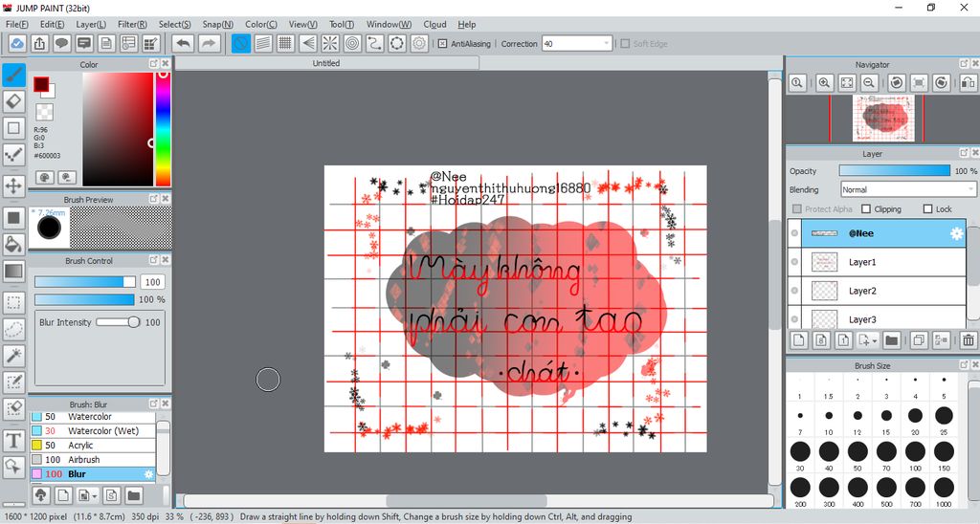
Task: Click the cloud save icon
Action: 17,43
